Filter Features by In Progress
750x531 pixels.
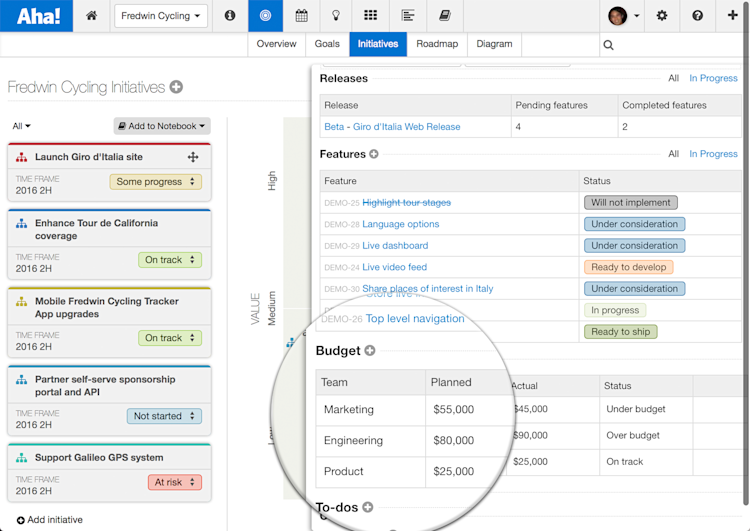coord(713,154)
